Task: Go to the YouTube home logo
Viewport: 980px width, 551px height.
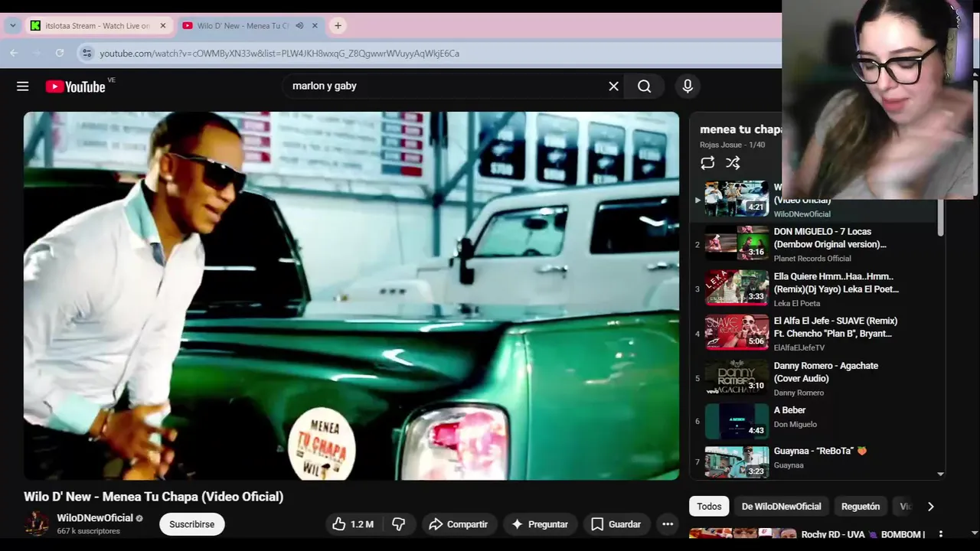Action: 75,86
